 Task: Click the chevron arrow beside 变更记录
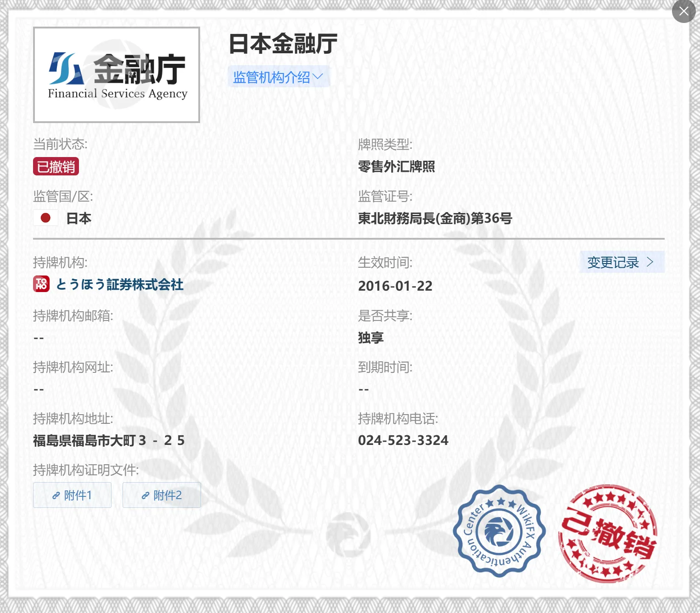650,262
